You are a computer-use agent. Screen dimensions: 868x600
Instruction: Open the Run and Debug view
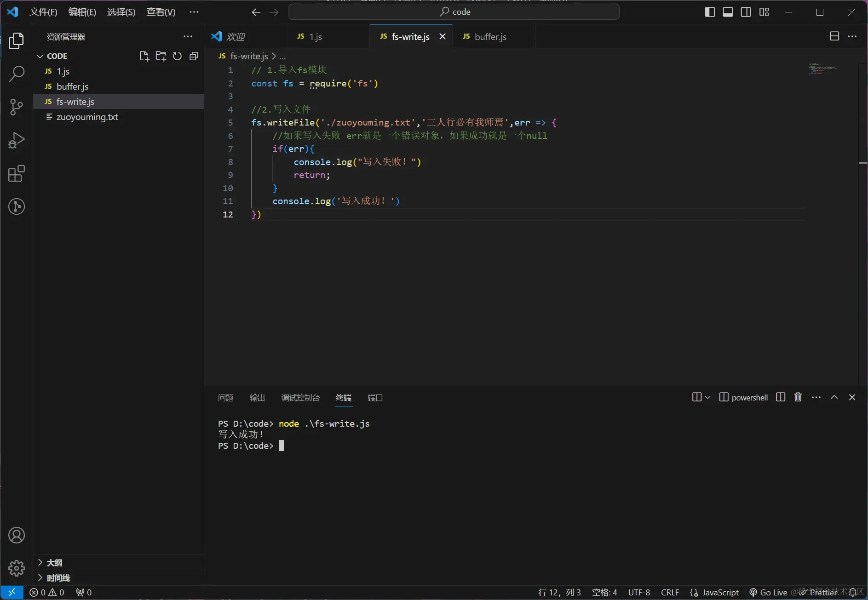pyautogui.click(x=17, y=140)
